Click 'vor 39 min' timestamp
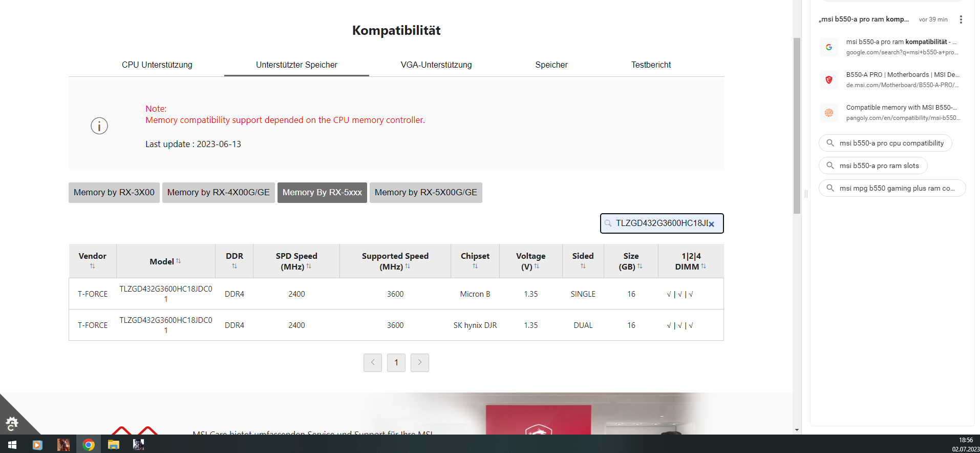The height and width of the screenshot is (453, 980). click(x=933, y=19)
